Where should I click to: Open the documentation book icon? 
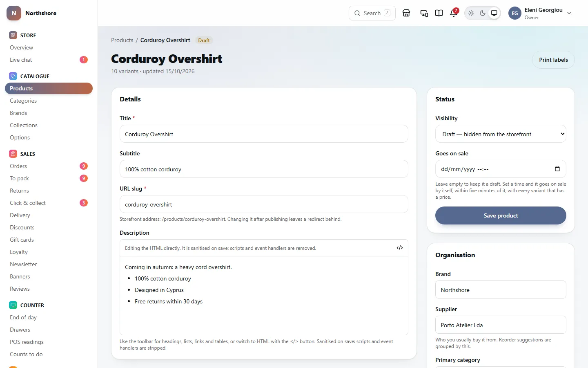439,13
